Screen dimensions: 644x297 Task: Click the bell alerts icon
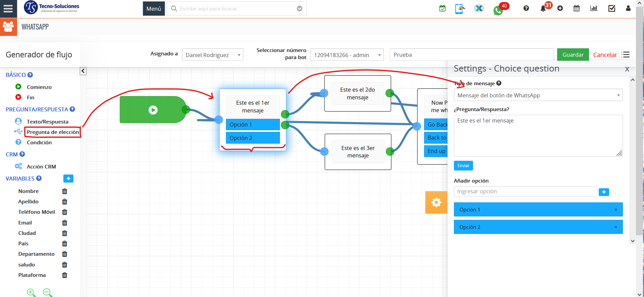(543, 9)
